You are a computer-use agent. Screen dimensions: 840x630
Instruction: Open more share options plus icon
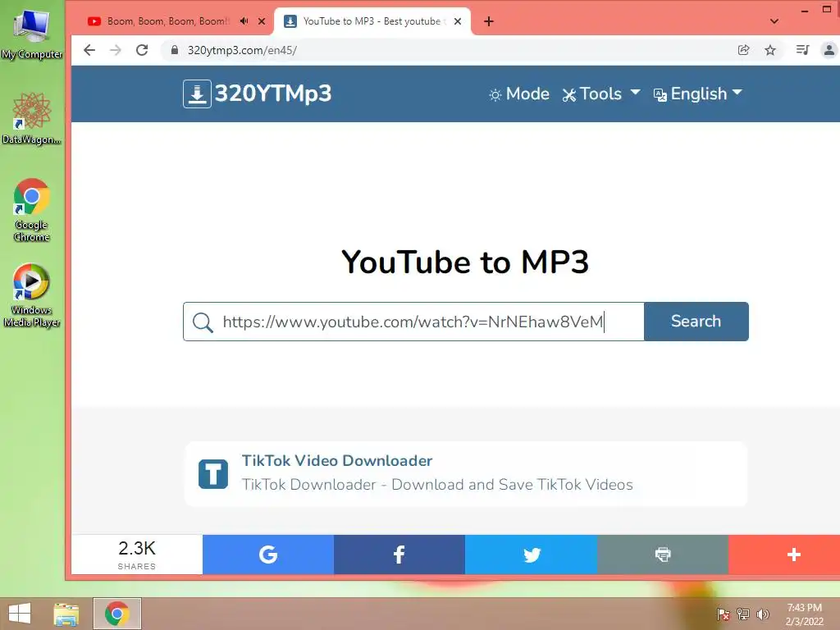pyautogui.click(x=793, y=555)
